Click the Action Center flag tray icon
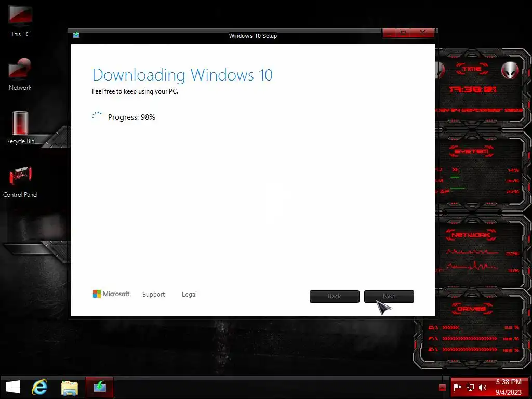Screen dimensions: 532x399 pos(457,387)
